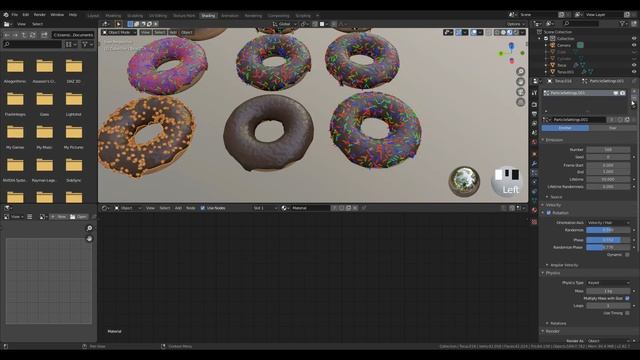Select the Emitter particle type button
The height and width of the screenshot is (360, 640).
[565, 128]
